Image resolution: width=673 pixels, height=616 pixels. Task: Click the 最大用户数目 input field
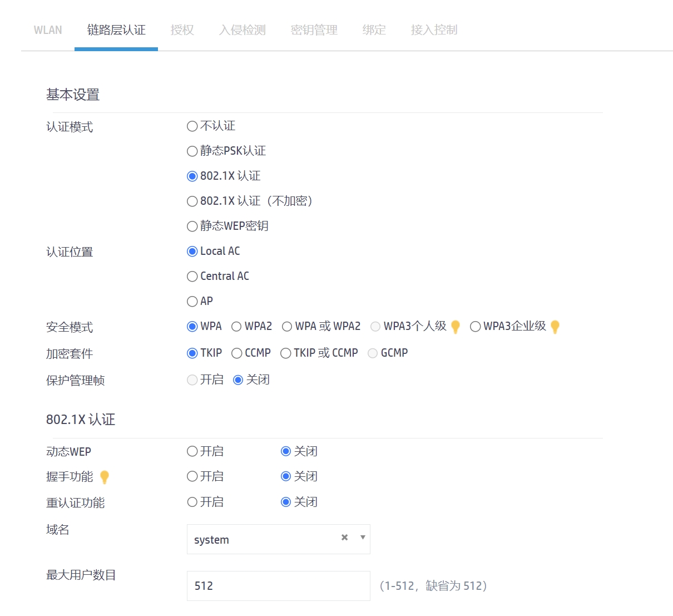[x=278, y=586]
